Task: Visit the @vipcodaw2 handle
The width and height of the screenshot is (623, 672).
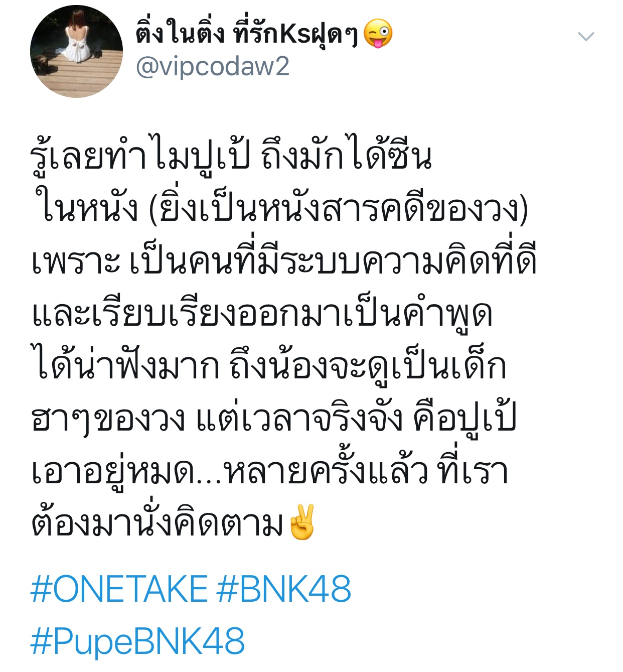Action: click(x=213, y=66)
